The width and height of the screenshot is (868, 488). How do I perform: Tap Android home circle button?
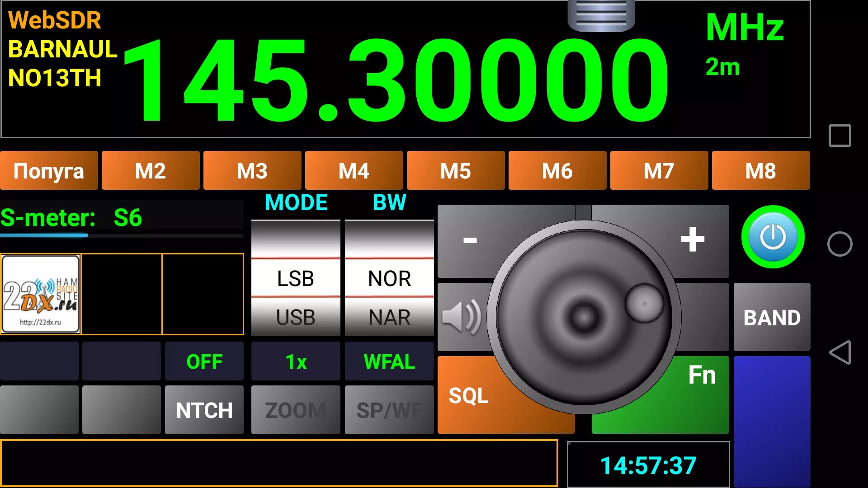point(840,244)
